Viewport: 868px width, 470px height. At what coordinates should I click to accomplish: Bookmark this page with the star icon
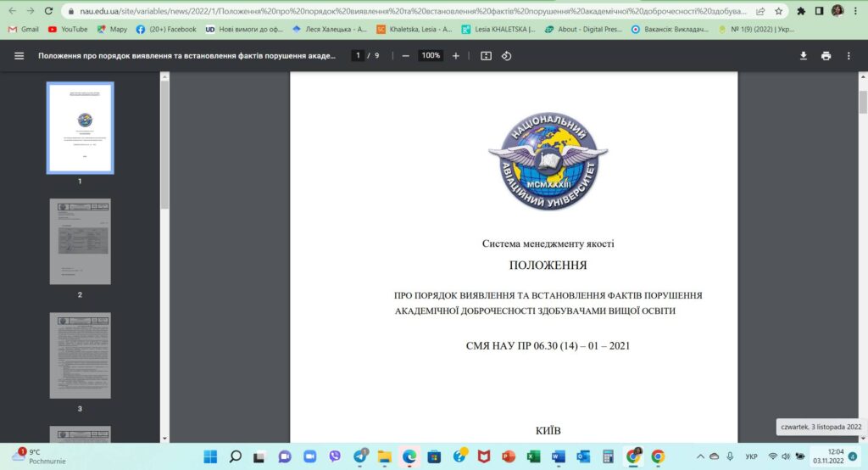coord(779,11)
